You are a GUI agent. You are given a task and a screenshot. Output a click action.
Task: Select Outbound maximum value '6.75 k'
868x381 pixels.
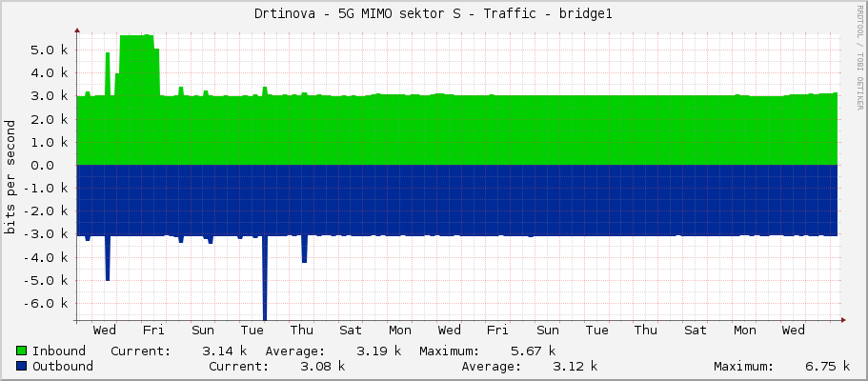[x=828, y=366]
